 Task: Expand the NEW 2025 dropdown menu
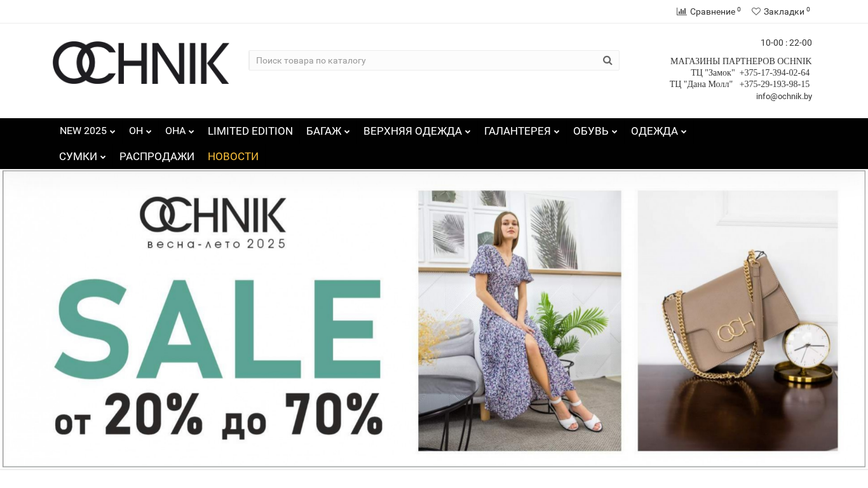pos(88,131)
